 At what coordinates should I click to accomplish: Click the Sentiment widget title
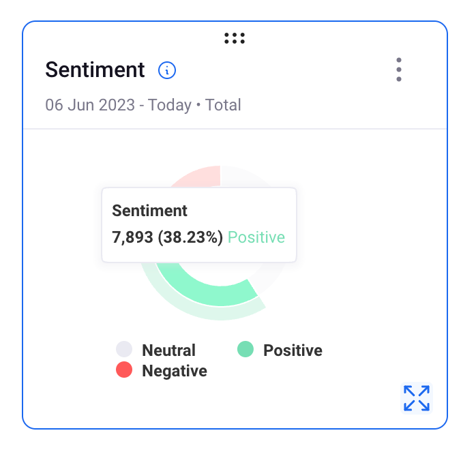95,70
